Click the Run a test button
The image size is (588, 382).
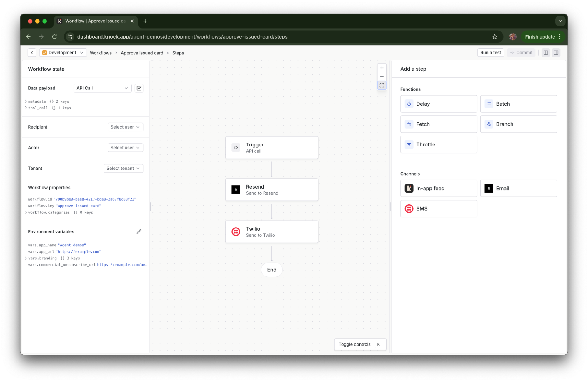pos(490,53)
